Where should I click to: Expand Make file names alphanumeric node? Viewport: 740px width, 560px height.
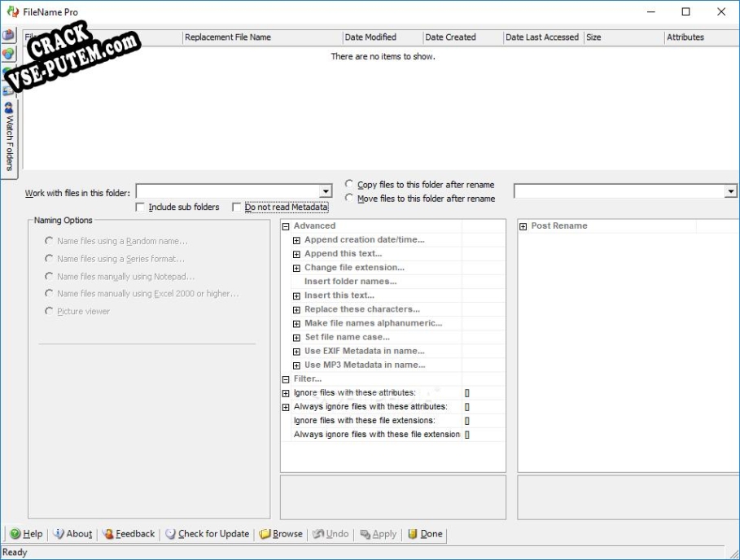[296, 324]
